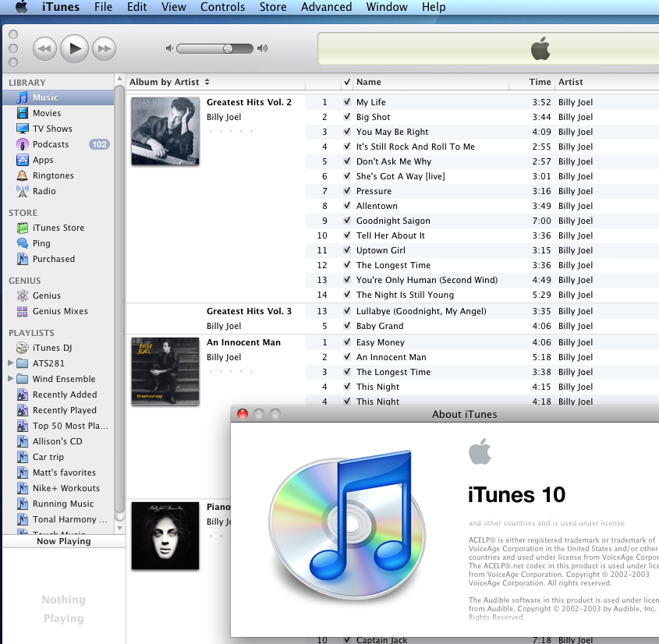Click the max-volume speaker icon

point(262,48)
